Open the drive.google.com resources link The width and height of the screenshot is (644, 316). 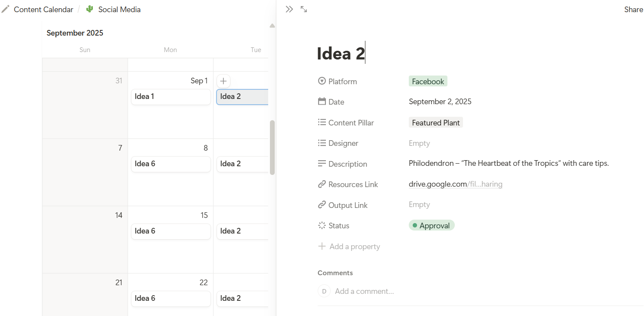tap(456, 184)
